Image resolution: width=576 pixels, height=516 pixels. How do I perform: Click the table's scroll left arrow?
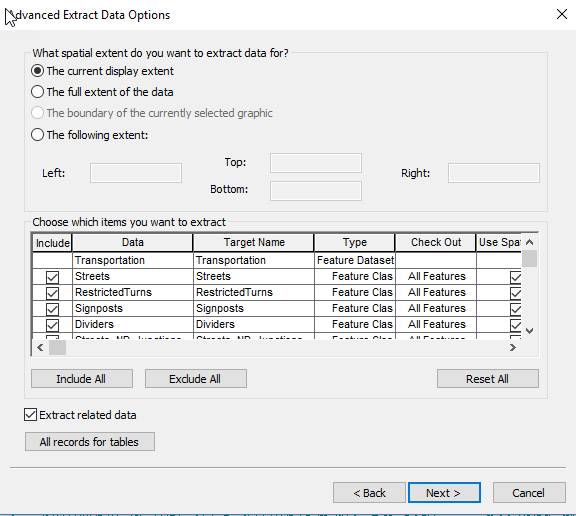[x=40, y=347]
